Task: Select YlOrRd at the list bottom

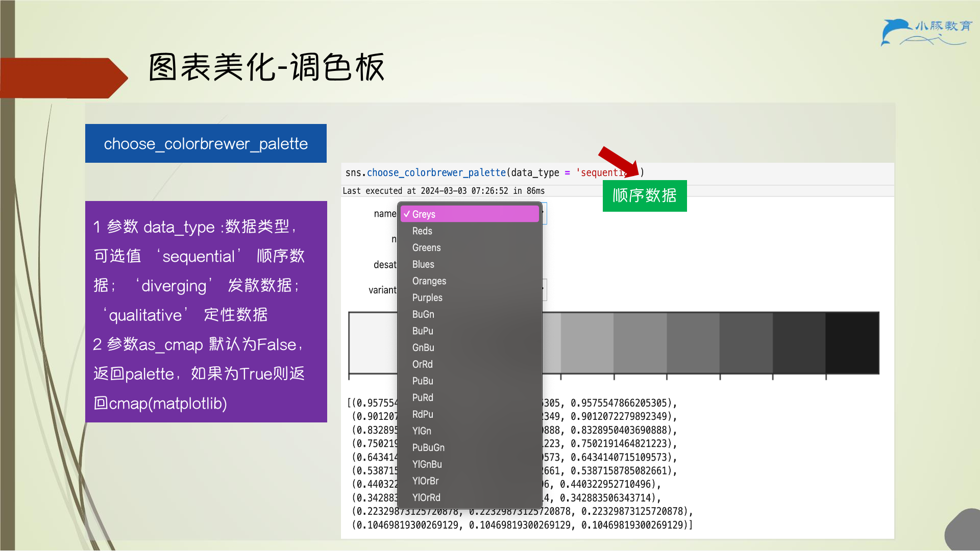Action: click(470, 498)
